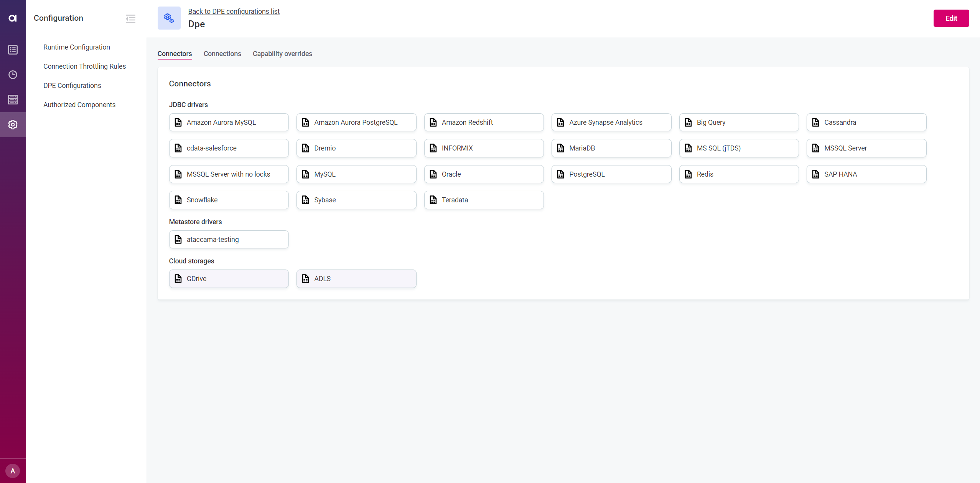Open the user avatar at bottom left
This screenshot has width=980, height=483.
point(13,470)
